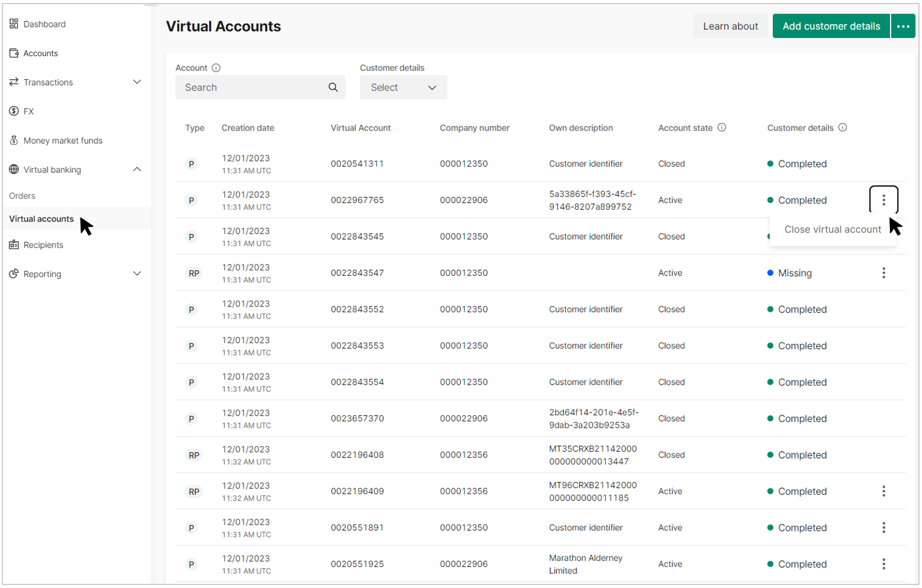Click Active state for account 0020551891
The height and width of the screenshot is (588, 922).
coord(670,527)
